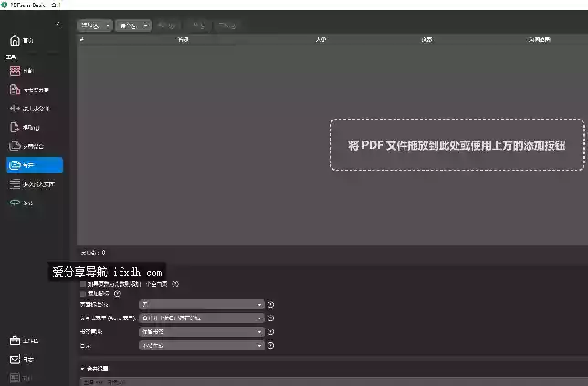
Task: Click the PDFsam Basic logo in title bar
Action: [x=5, y=5]
